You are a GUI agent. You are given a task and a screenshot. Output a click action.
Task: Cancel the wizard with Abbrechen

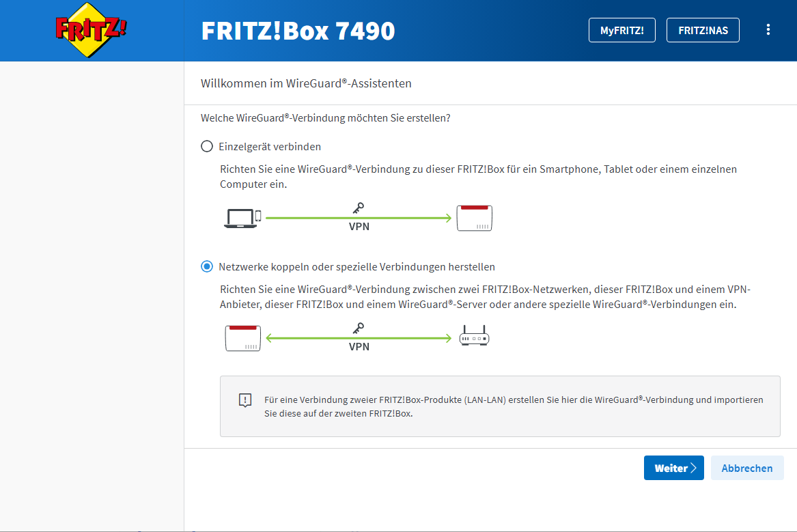(x=747, y=468)
